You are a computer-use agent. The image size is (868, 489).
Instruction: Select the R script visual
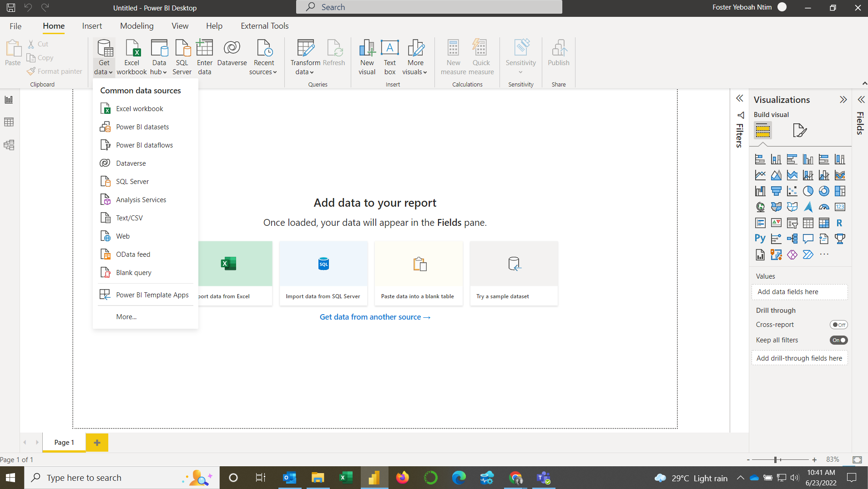click(840, 223)
